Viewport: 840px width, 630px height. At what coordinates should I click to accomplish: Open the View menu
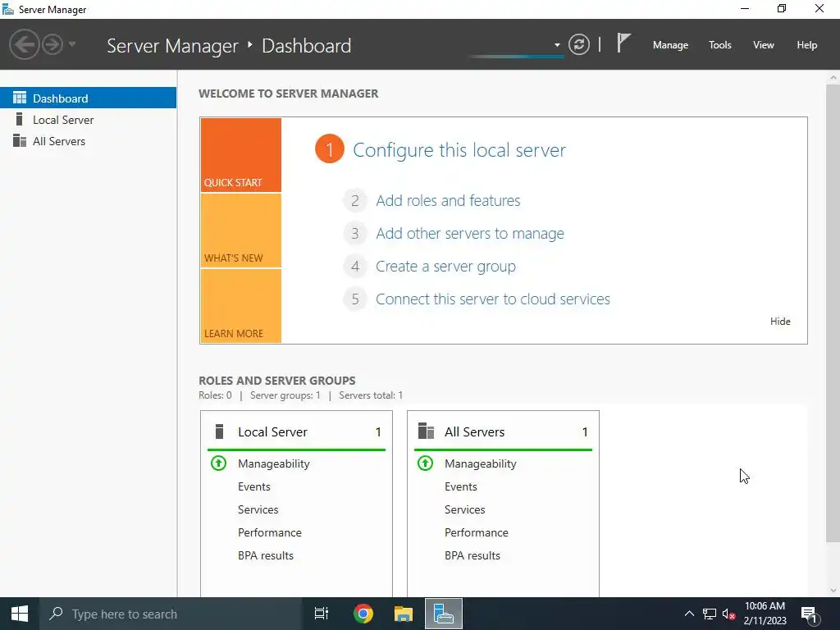pos(764,45)
